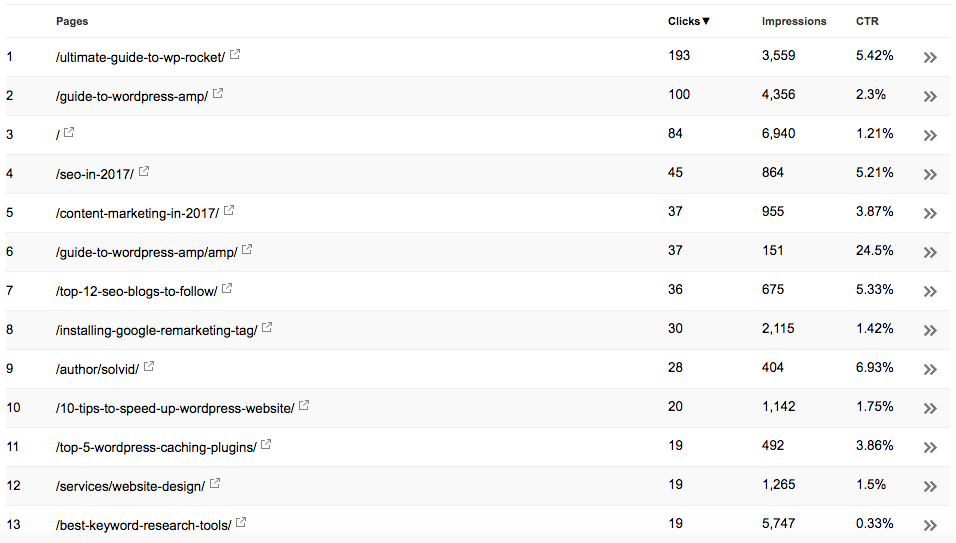Open external link icon for /seo-in-2017/
The image size is (956, 543).
click(x=144, y=172)
